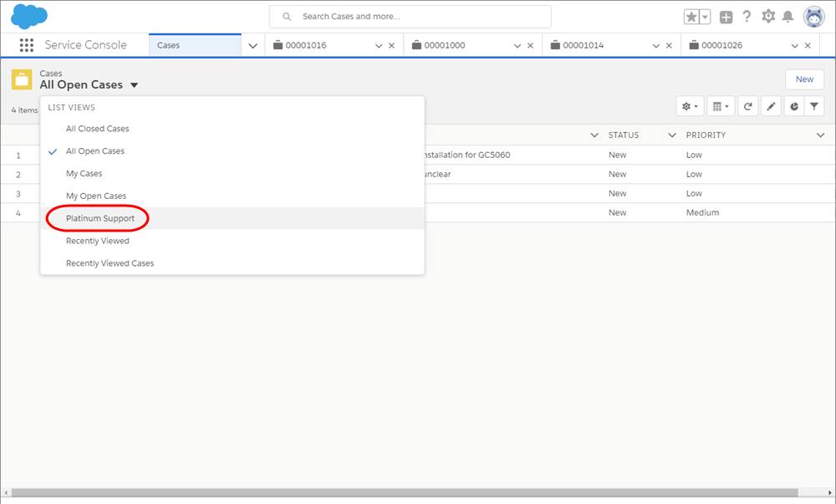Image resolution: width=836 pixels, height=504 pixels.
Task: Open the Help question mark icon
Action: point(747,17)
